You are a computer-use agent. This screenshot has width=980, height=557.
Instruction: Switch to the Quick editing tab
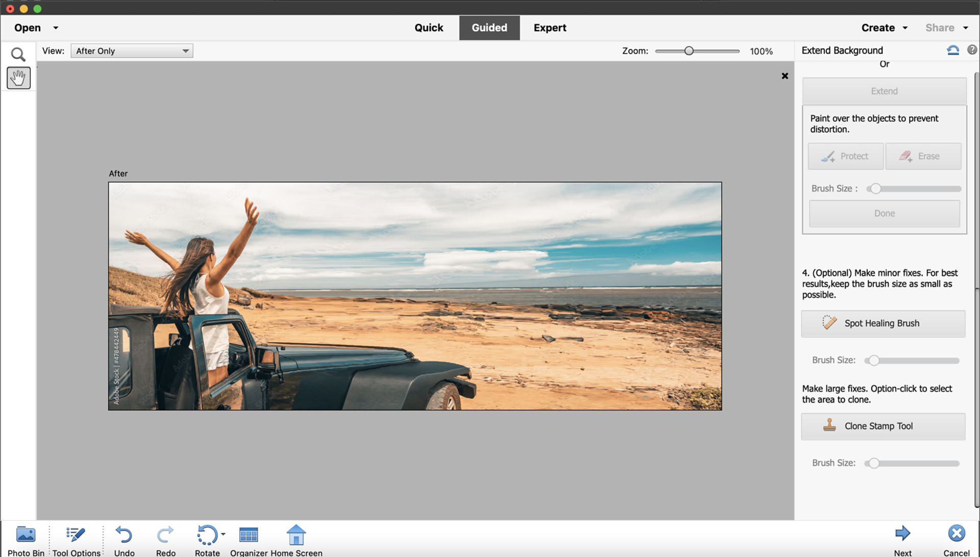pyautogui.click(x=428, y=28)
